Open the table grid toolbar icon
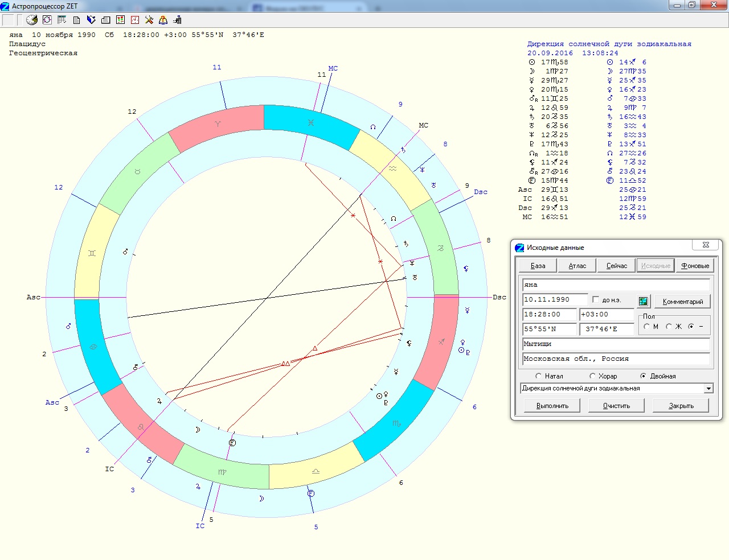Viewport: 729px width, 560px height. tap(62, 20)
